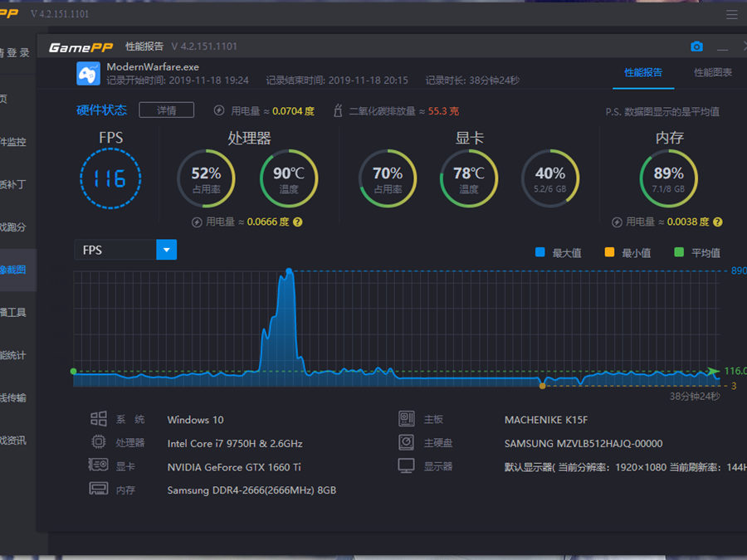Image resolution: width=747 pixels, height=560 pixels.
Task: Click the 系统 Windows logo icon
Action: (x=99, y=419)
